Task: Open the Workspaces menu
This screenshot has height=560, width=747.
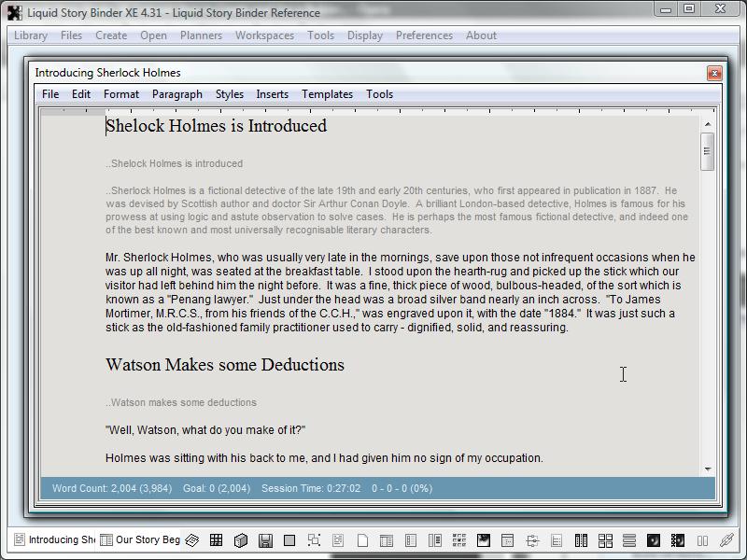Action: [x=264, y=35]
